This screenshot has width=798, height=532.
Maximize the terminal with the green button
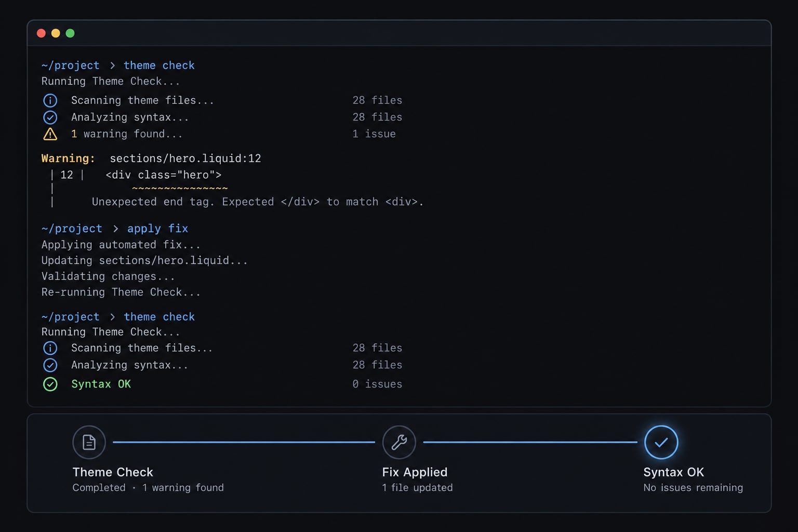(70, 33)
